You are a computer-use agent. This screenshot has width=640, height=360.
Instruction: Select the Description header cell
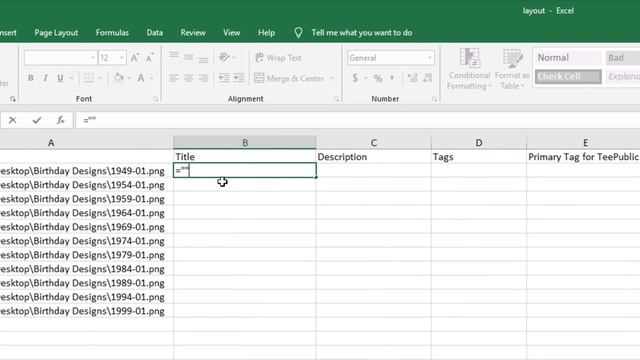pyautogui.click(x=373, y=157)
